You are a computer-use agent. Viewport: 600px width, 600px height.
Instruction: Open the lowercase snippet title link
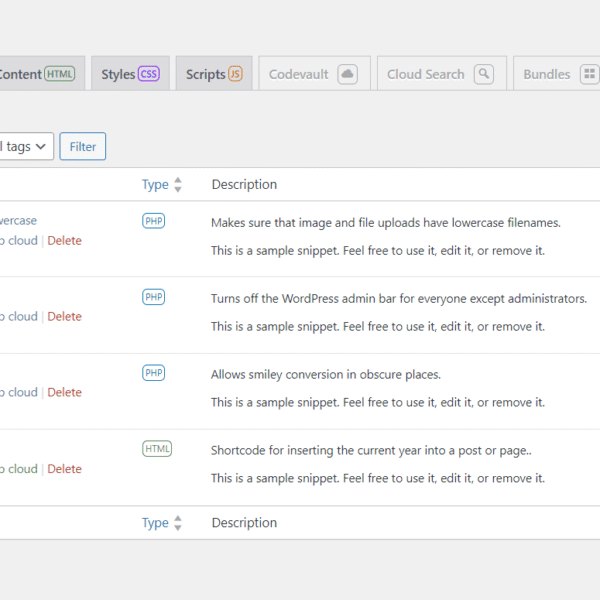[x=18, y=221]
